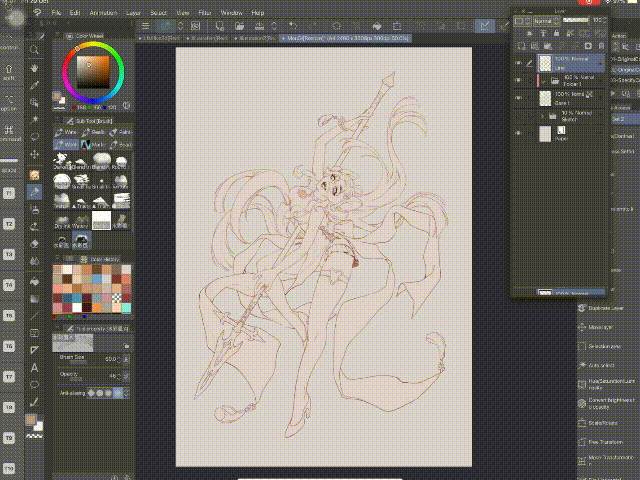Hide the Paper layer

point(518,134)
